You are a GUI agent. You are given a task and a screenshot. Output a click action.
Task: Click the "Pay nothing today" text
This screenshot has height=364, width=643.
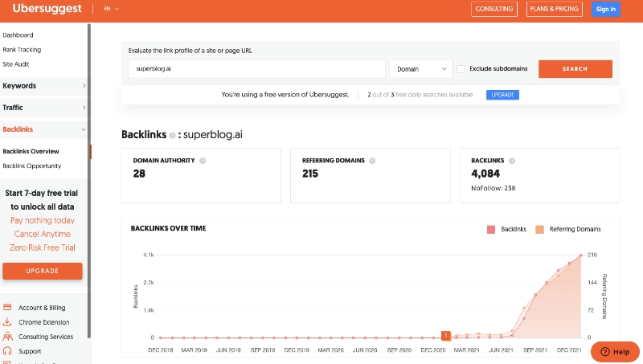tap(43, 220)
